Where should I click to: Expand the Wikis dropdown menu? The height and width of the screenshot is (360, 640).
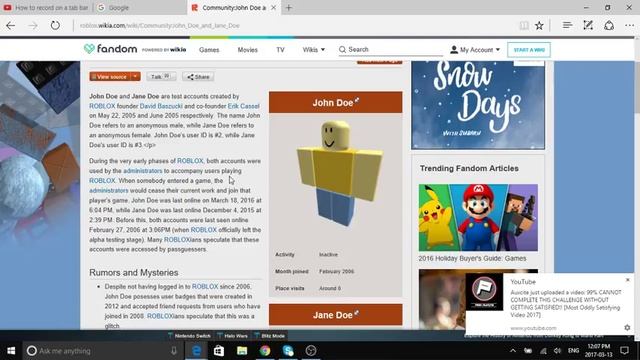313,50
